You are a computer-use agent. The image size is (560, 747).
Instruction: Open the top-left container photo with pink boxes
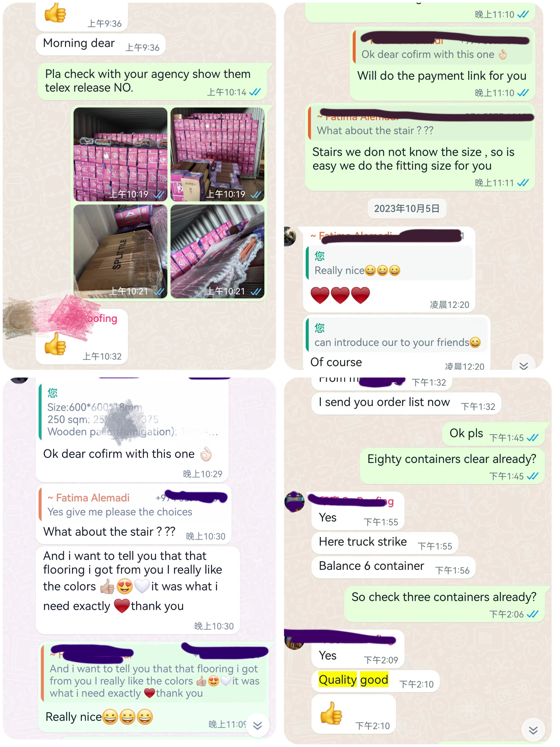121,155
